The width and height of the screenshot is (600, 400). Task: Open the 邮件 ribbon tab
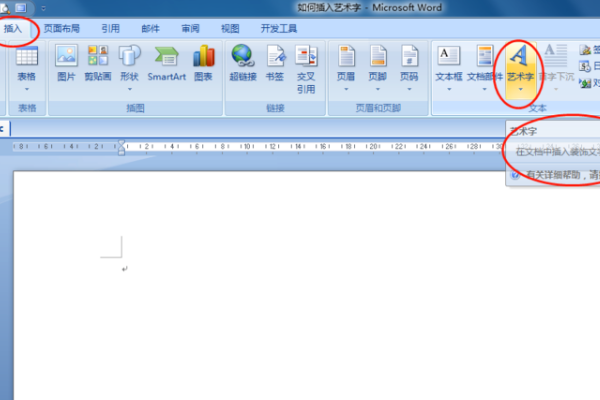150,29
